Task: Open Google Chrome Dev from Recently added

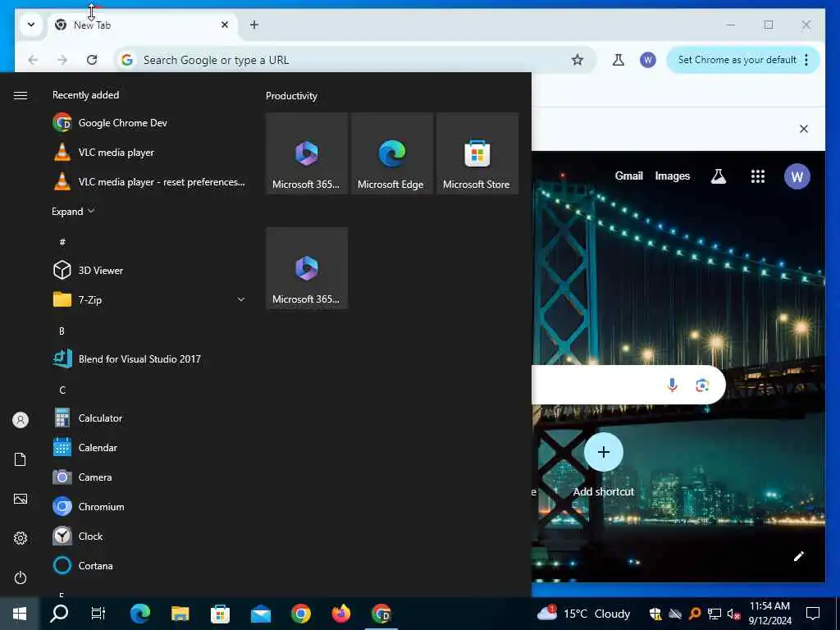Action: pos(150,123)
